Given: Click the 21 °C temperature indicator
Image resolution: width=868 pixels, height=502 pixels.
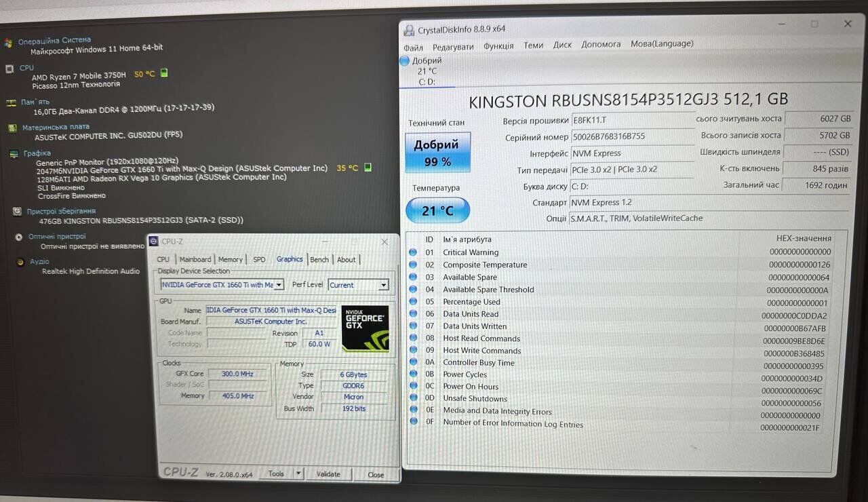Looking at the screenshot, I should pos(437,210).
